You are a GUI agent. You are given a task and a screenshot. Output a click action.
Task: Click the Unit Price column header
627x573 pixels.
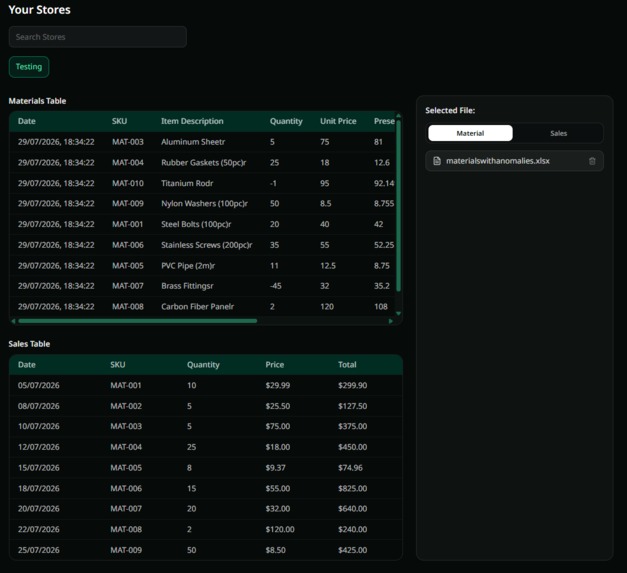click(x=338, y=121)
